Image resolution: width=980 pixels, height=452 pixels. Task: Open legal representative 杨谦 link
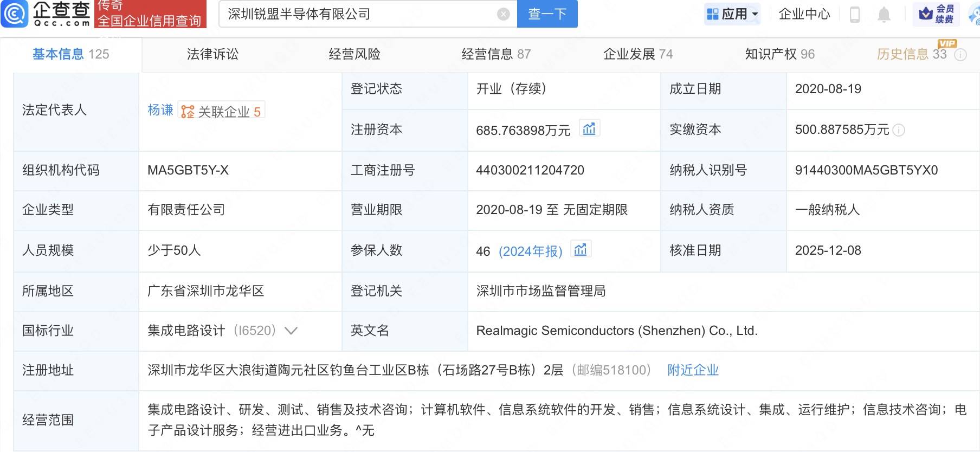pos(160,110)
